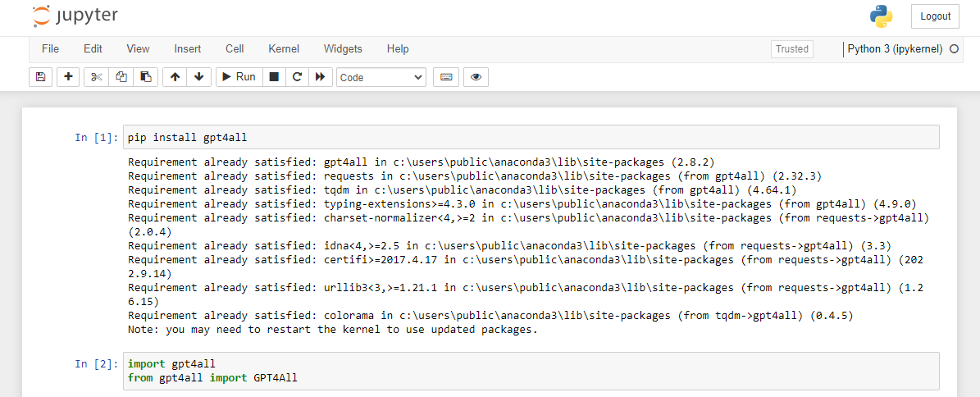Restart the kernel with circular arrow
Screen dimensions: 980x397
click(297, 77)
